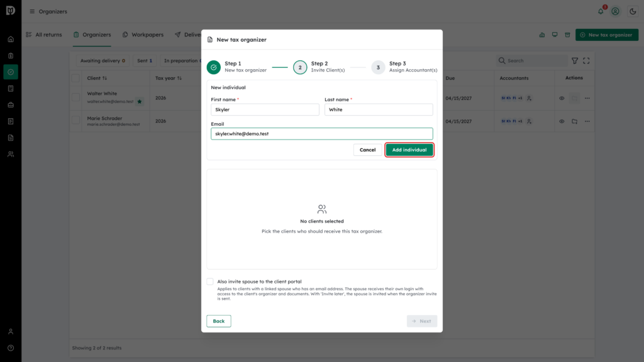View the Walter White organizer eye icon
The height and width of the screenshot is (362, 644).
pos(562,98)
